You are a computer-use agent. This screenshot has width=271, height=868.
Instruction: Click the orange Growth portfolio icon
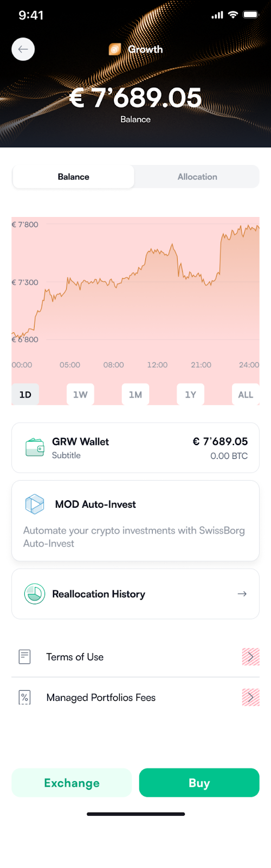coord(115,49)
